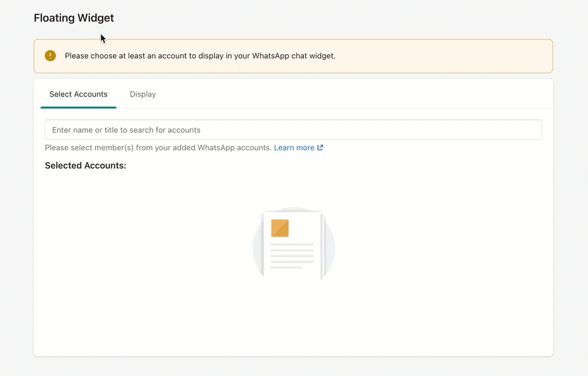Click the empty state document illustration
Viewport: 588px width, 376px height.
[293, 245]
